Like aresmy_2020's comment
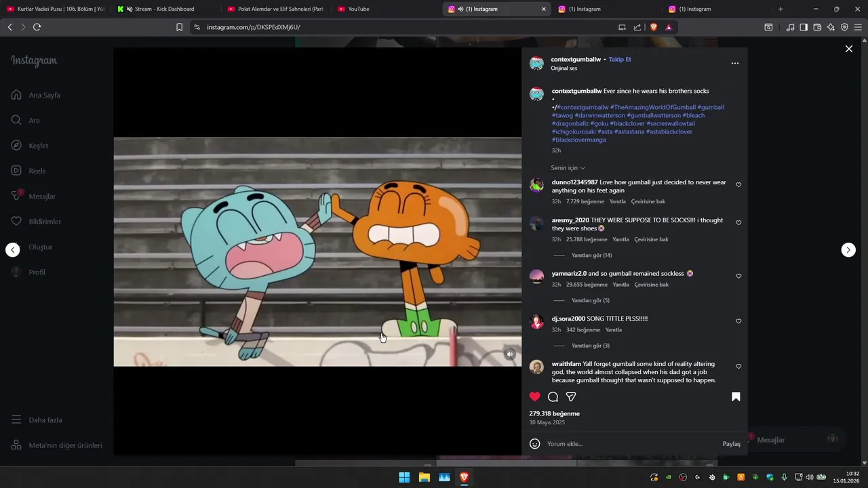Screen dimensions: 868x488 tap(738, 222)
